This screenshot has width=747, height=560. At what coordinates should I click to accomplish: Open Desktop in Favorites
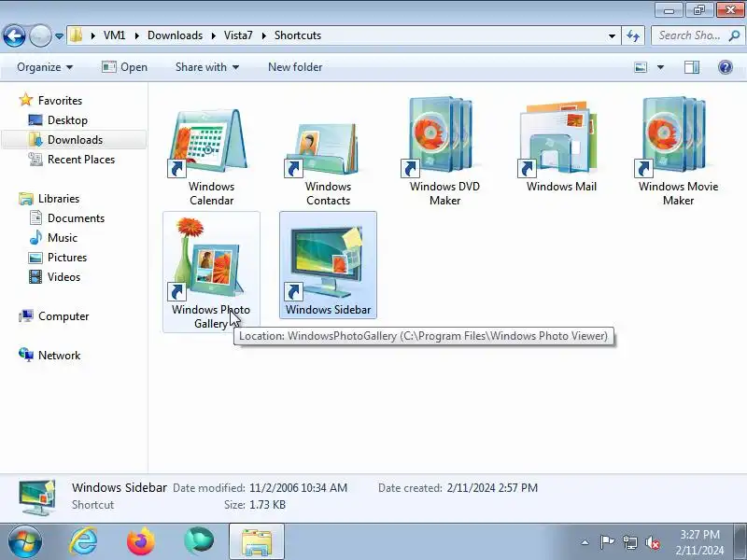[67, 120]
